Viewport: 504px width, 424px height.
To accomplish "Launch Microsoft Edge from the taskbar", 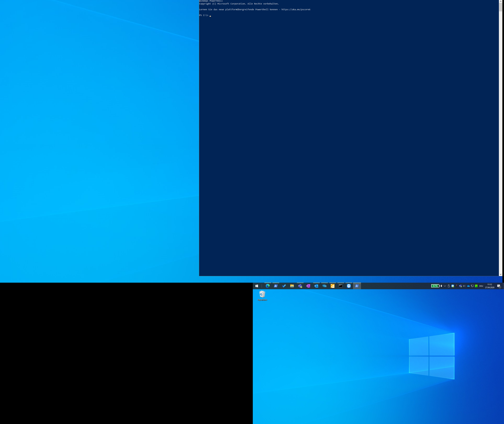I will click(x=267, y=286).
